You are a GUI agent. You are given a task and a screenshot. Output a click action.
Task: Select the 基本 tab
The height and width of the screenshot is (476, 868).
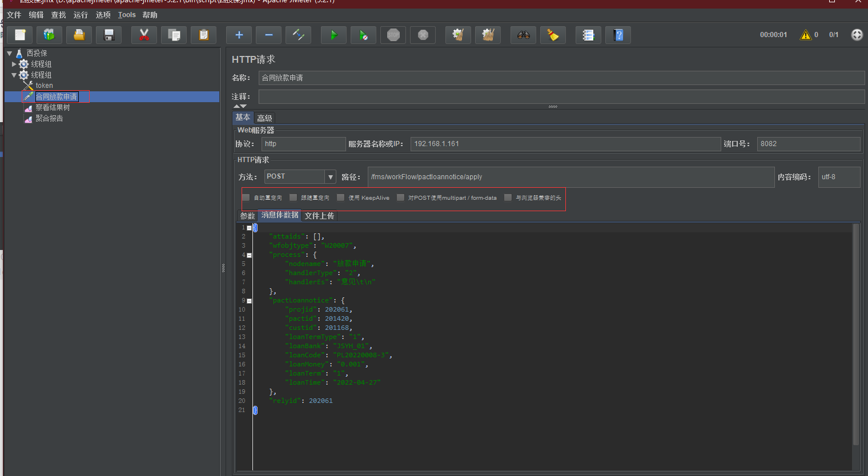[x=243, y=118]
